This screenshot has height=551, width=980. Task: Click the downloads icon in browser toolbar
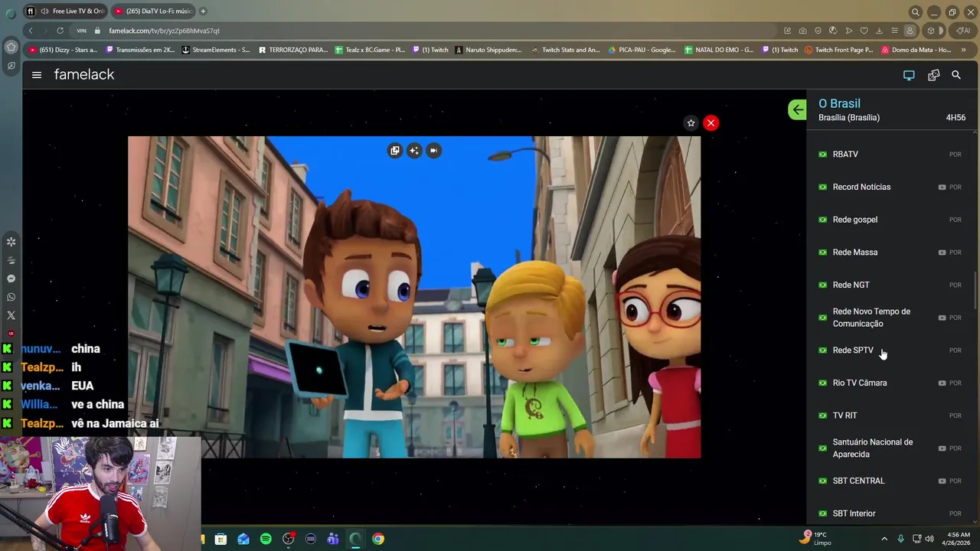point(879,31)
